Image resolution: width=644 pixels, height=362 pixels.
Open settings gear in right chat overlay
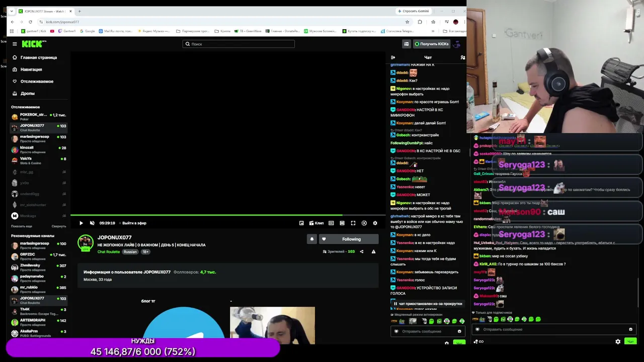(x=618, y=341)
